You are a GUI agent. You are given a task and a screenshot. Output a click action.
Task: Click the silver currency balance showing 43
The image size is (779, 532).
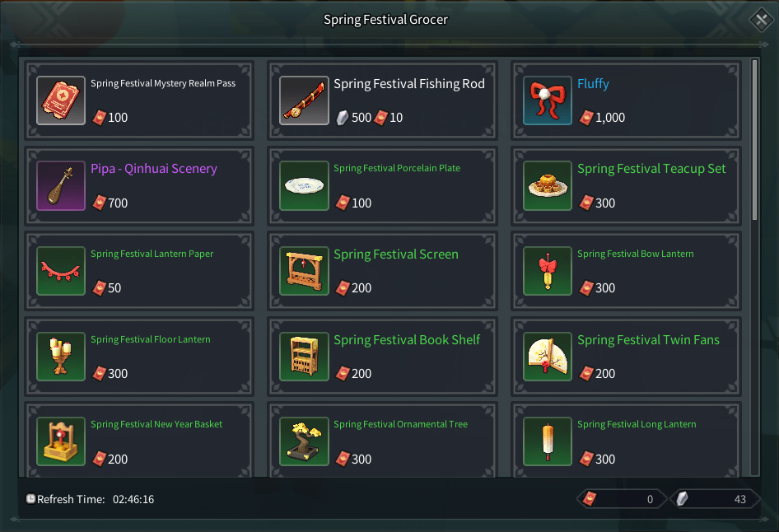coord(715,499)
